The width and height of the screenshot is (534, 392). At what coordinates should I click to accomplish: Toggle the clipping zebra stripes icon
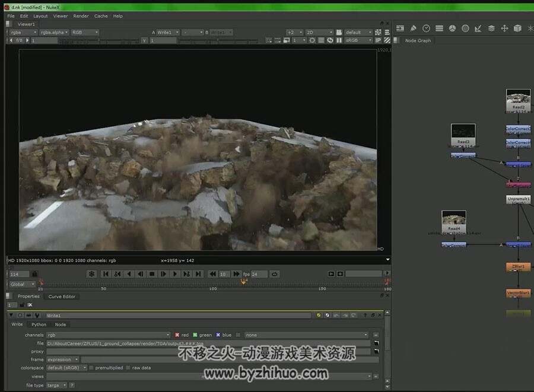point(387,40)
